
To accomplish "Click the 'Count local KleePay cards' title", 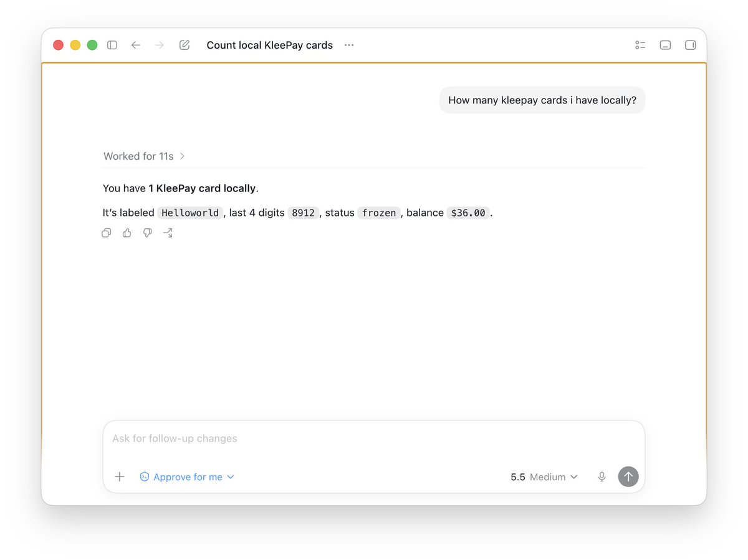I will (x=270, y=45).
